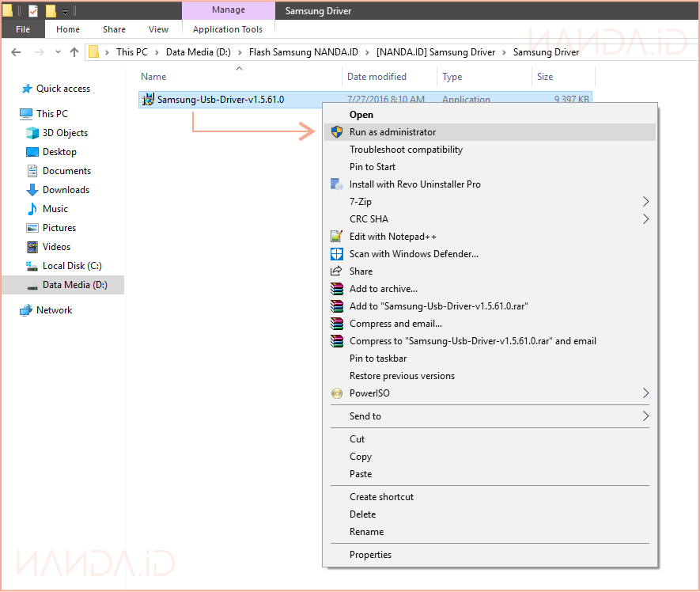This screenshot has width=700, height=592.
Task: Expand the 7-Zip submenu arrow
Action: tap(645, 202)
